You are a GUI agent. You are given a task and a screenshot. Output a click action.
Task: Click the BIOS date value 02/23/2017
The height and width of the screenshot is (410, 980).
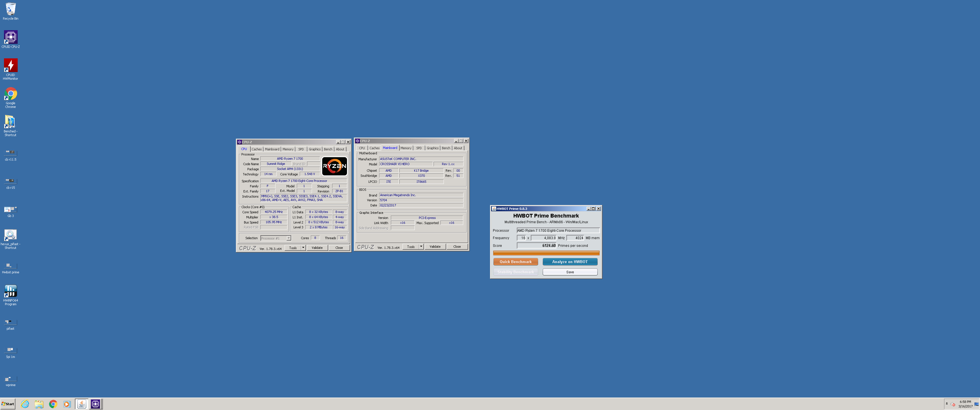tap(421, 205)
